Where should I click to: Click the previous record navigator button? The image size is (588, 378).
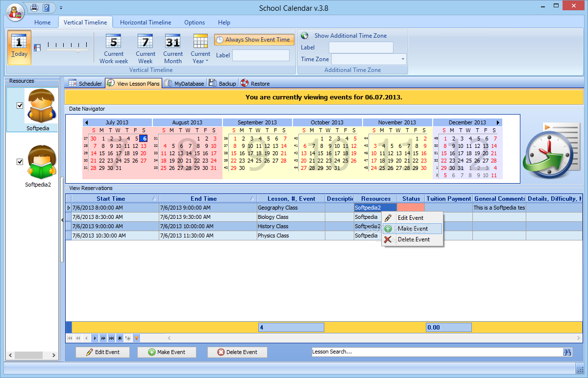(x=86, y=338)
